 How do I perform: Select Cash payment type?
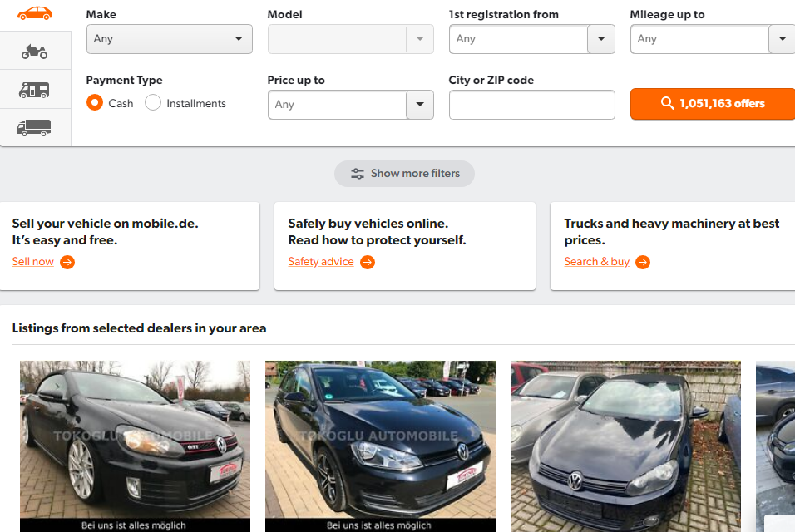click(95, 103)
